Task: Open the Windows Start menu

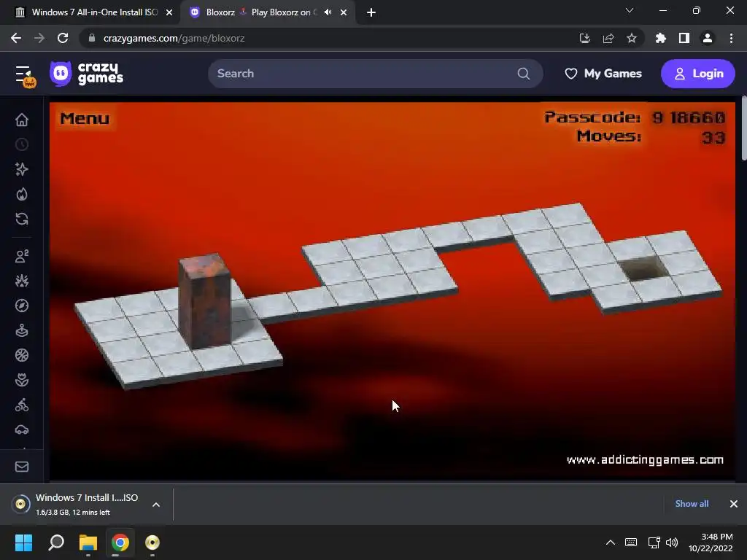Action: tap(23, 542)
